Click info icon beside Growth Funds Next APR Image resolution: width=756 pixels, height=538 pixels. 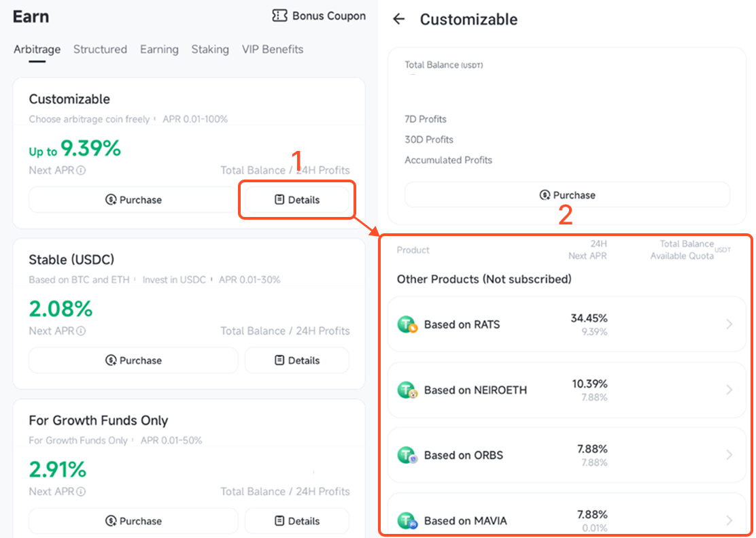pyautogui.click(x=81, y=492)
